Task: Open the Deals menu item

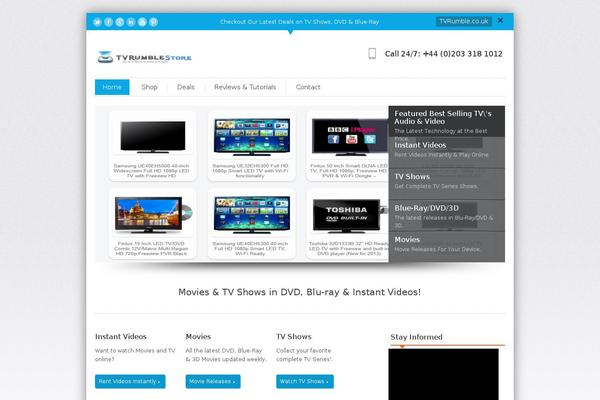Action: (186, 87)
